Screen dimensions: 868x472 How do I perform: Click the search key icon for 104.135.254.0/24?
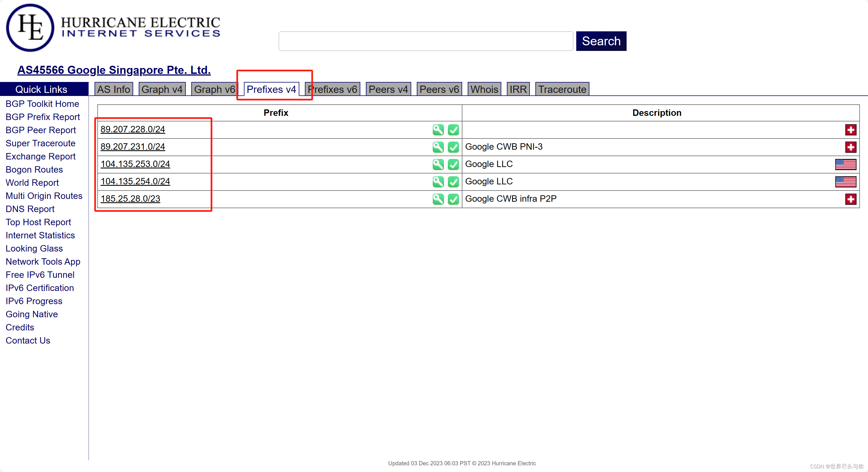(x=438, y=182)
